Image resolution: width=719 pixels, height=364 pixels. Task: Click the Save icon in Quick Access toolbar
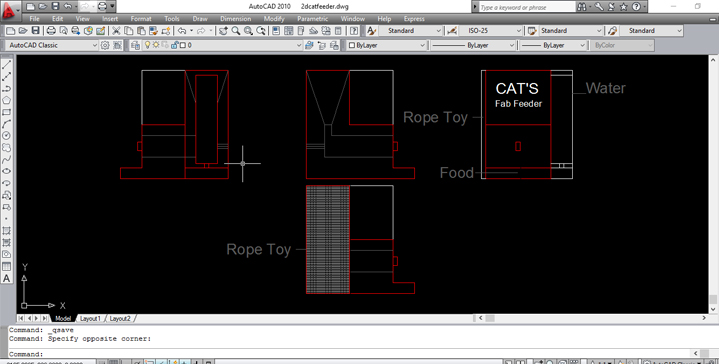(x=55, y=6)
